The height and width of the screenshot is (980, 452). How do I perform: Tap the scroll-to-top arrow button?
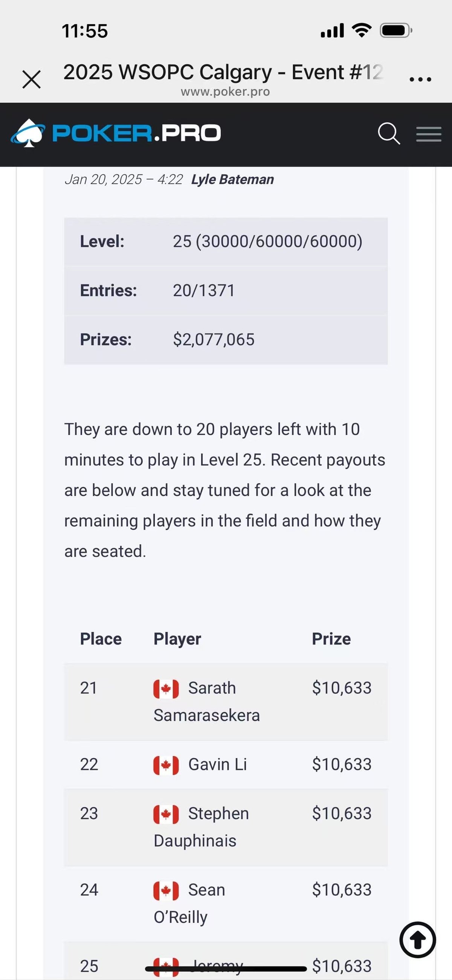(x=417, y=940)
